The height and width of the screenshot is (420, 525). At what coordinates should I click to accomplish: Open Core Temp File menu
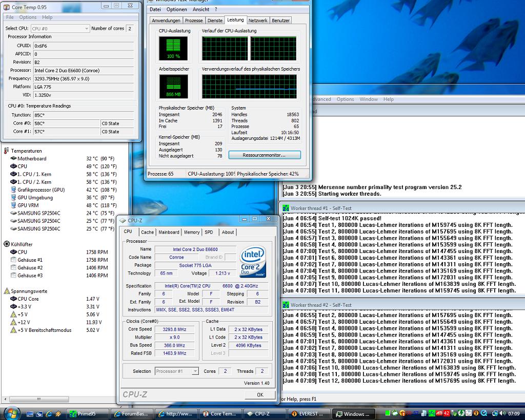[10, 17]
